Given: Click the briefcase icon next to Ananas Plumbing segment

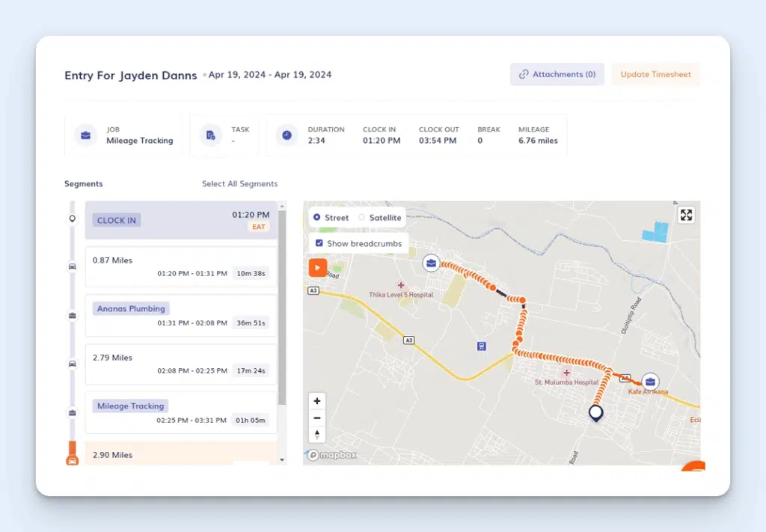Looking at the screenshot, I should [72, 316].
